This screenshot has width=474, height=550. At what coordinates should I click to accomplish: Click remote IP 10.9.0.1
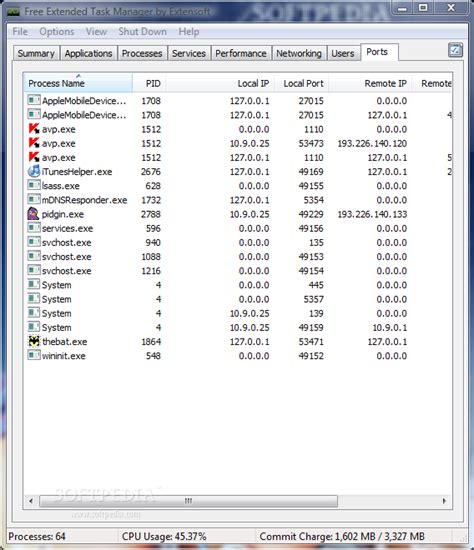click(x=389, y=328)
